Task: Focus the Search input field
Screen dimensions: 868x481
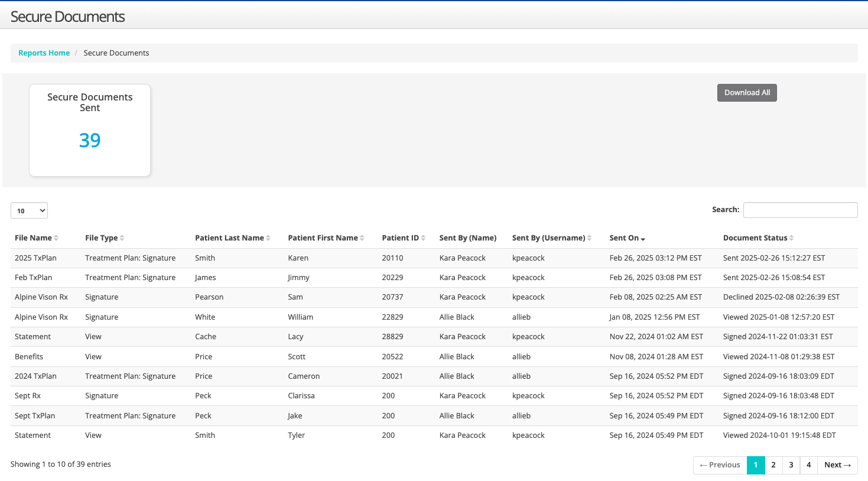Action: [x=800, y=210]
